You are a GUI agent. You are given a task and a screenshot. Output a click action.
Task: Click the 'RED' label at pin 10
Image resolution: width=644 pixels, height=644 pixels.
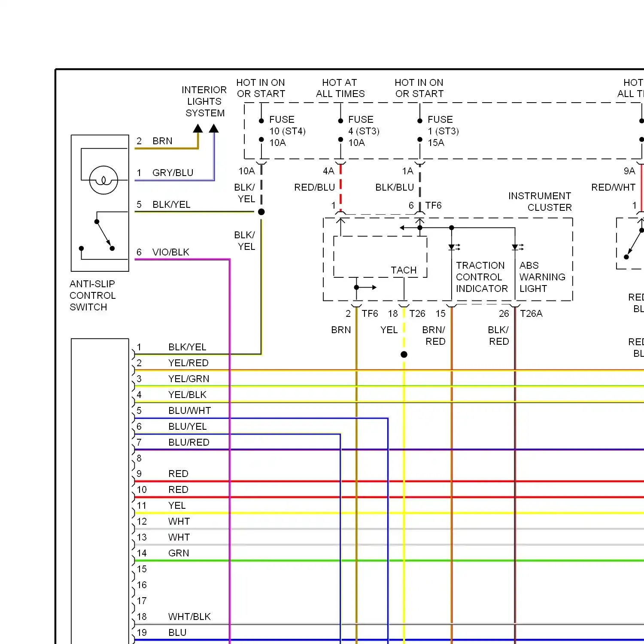(x=178, y=489)
